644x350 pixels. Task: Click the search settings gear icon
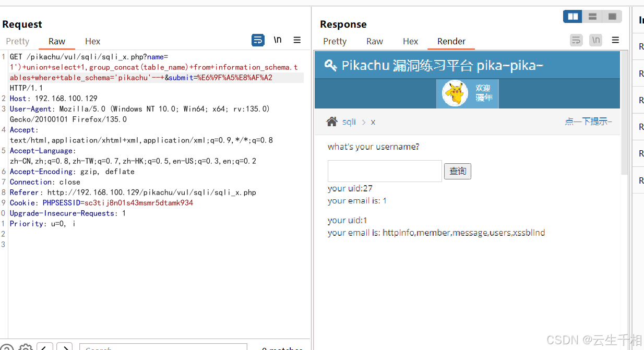[x=25, y=347]
